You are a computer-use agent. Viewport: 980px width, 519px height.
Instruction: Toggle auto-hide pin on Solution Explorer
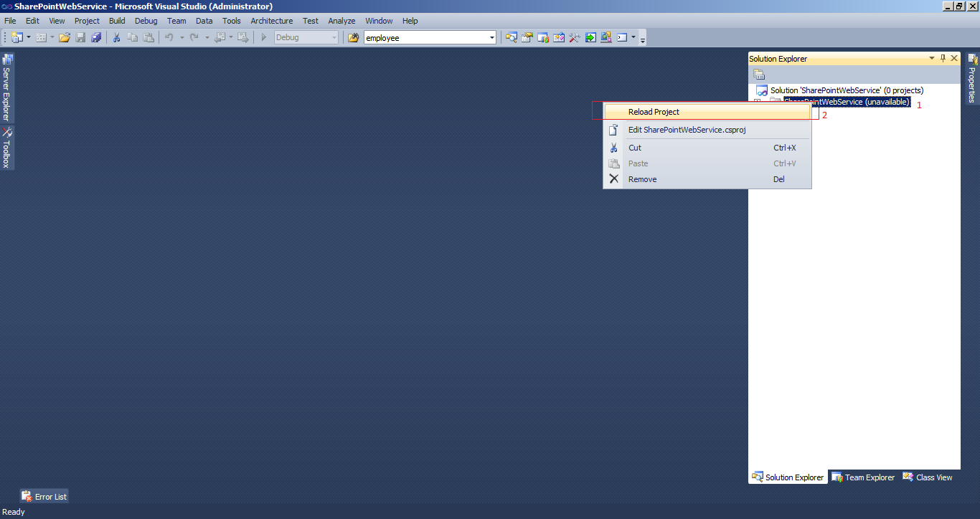click(943, 58)
